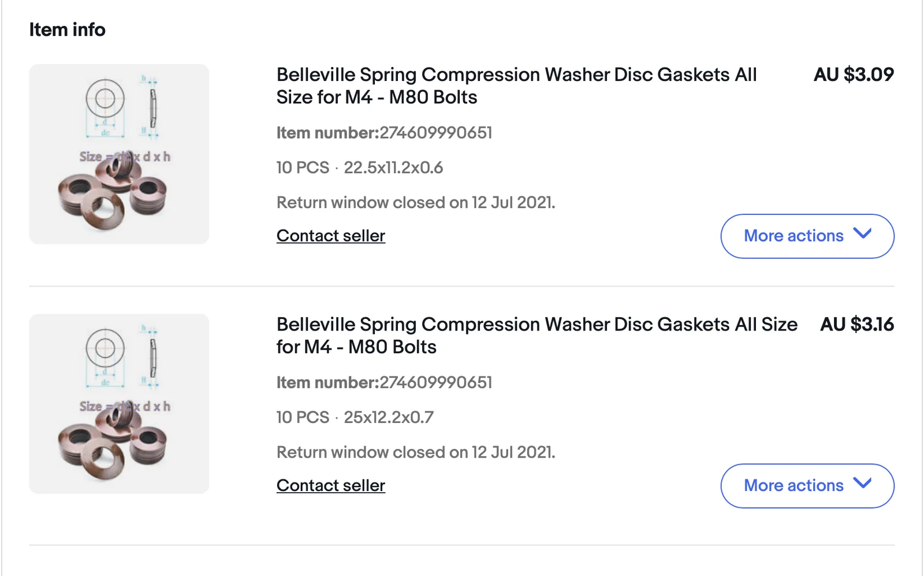924x576 pixels.
Task: Open the second Belleville washer product thumbnail
Action: 119,404
